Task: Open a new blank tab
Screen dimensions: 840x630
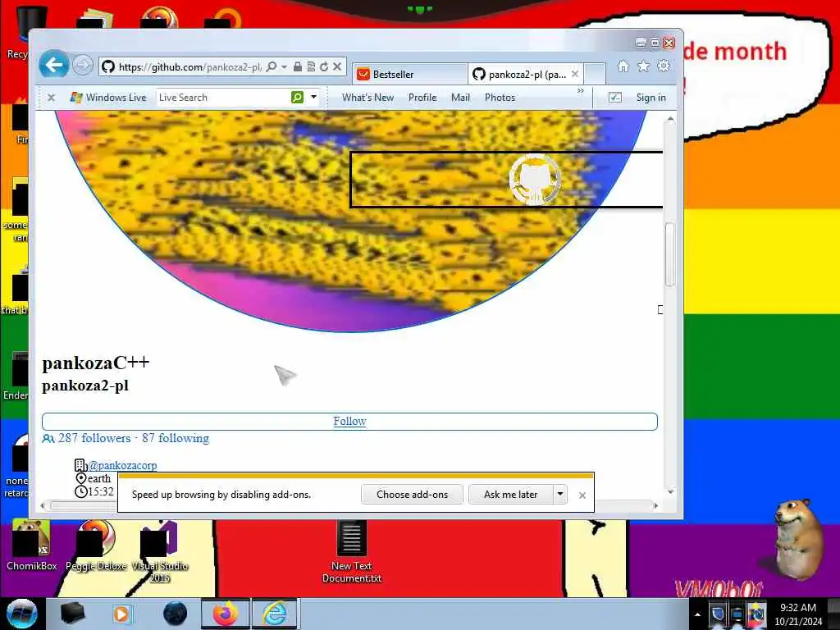Action: (x=595, y=74)
